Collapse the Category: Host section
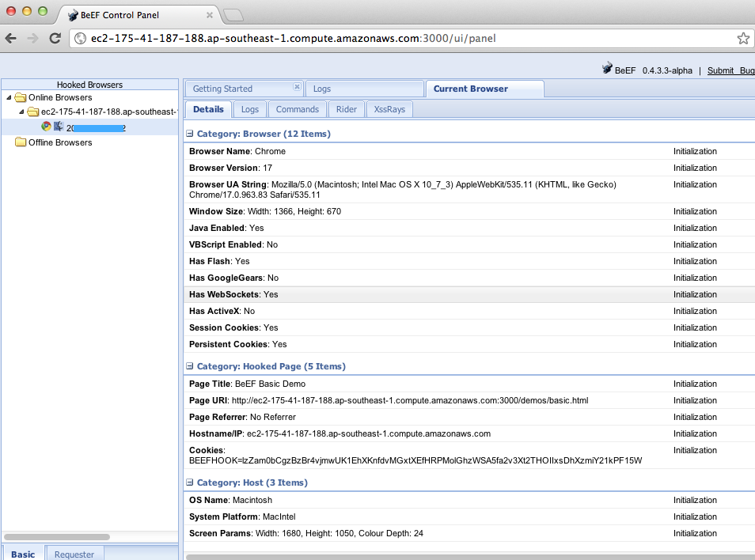Viewport: 755px width, 560px height. 190,482
